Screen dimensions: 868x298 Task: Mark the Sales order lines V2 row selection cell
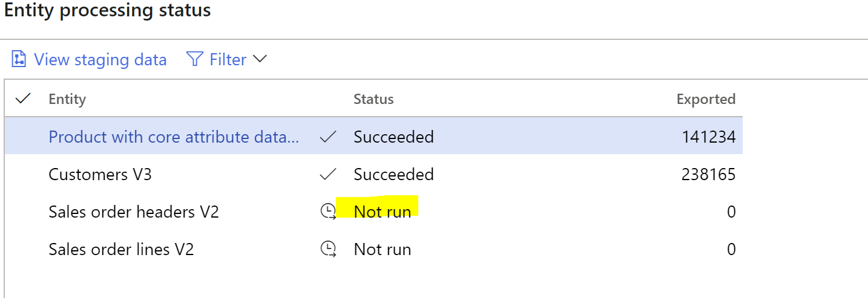coord(23,249)
